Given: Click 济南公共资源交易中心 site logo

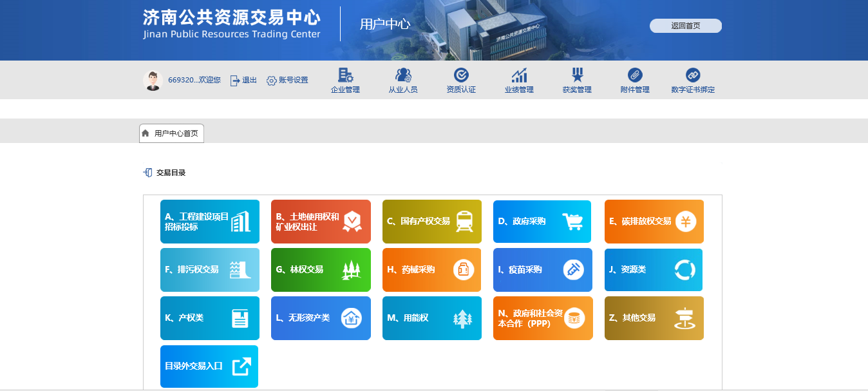Looking at the screenshot, I should [231, 24].
